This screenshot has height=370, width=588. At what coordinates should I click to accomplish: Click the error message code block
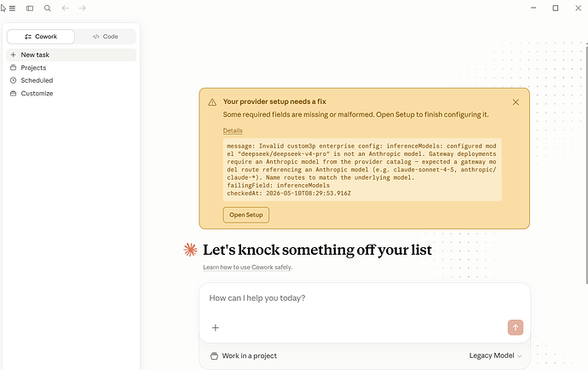pyautogui.click(x=362, y=170)
